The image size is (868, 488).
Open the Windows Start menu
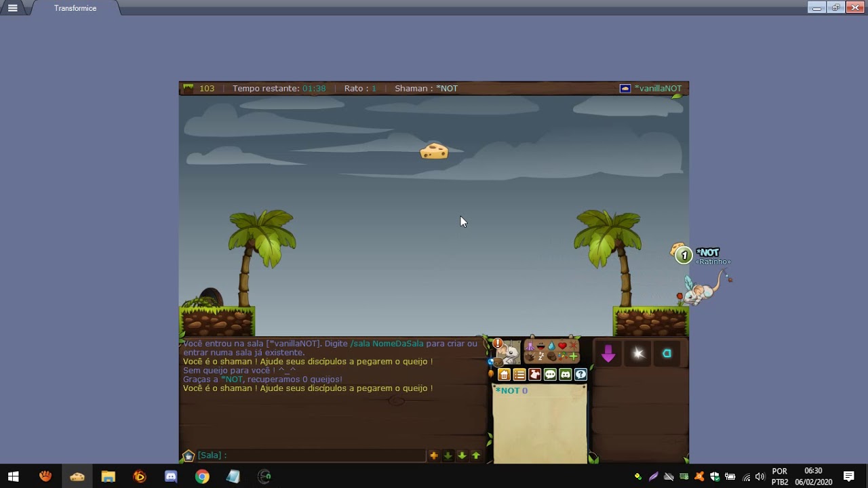pos(13,476)
